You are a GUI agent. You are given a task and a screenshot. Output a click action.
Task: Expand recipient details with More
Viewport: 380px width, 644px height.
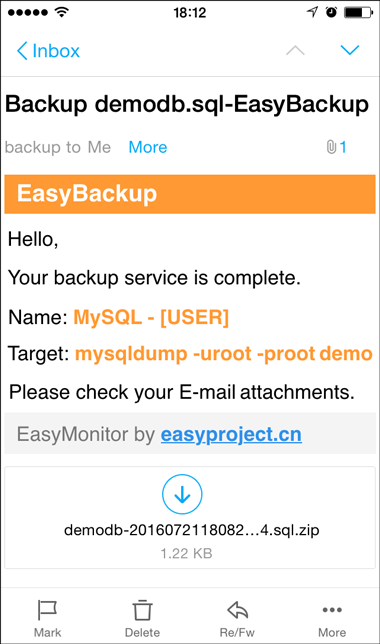pos(148,147)
